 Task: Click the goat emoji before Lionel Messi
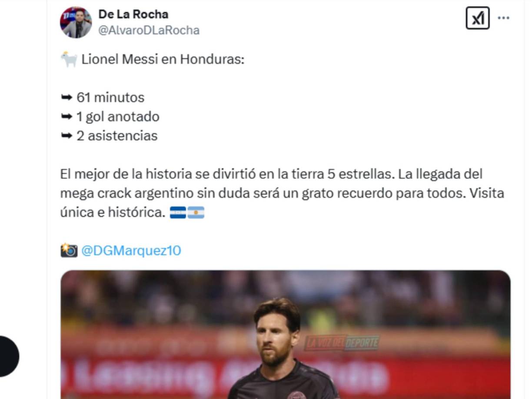(69, 60)
